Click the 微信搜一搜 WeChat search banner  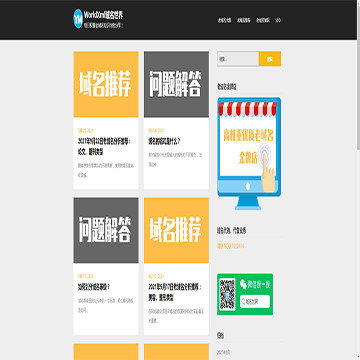coord(245,294)
